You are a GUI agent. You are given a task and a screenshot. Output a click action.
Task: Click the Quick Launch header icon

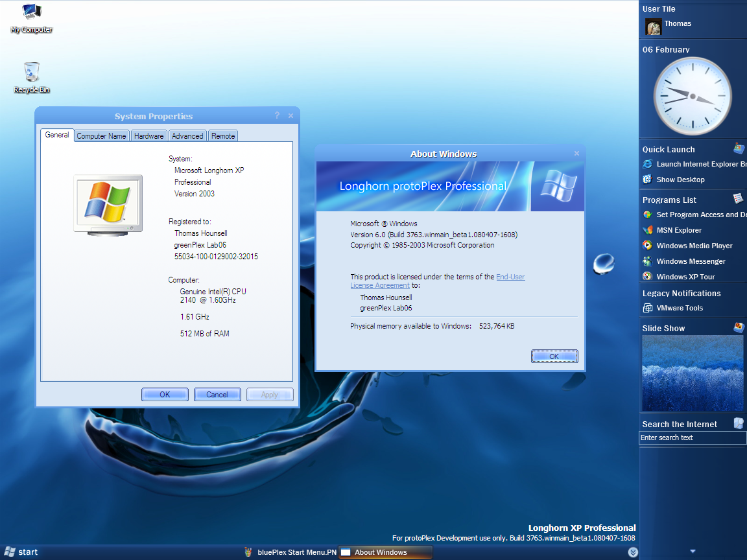pyautogui.click(x=739, y=148)
